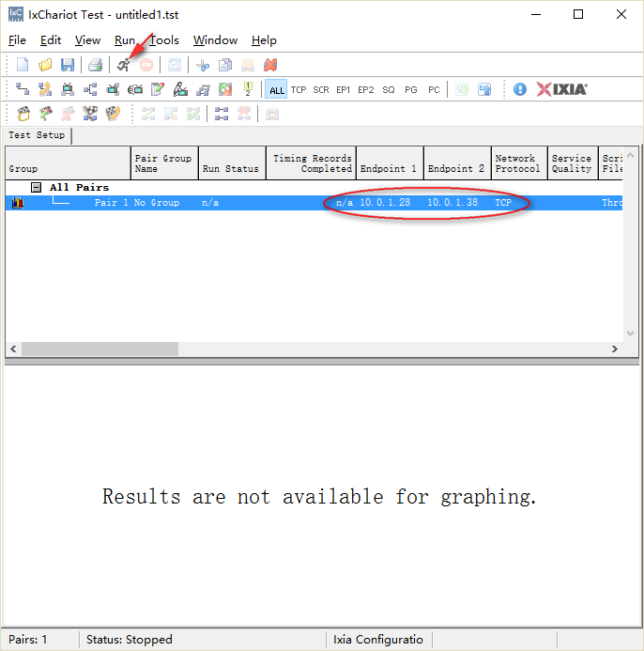644x651 pixels.
Task: Click the vertical scrollbar down arrow
Action: 630,333
